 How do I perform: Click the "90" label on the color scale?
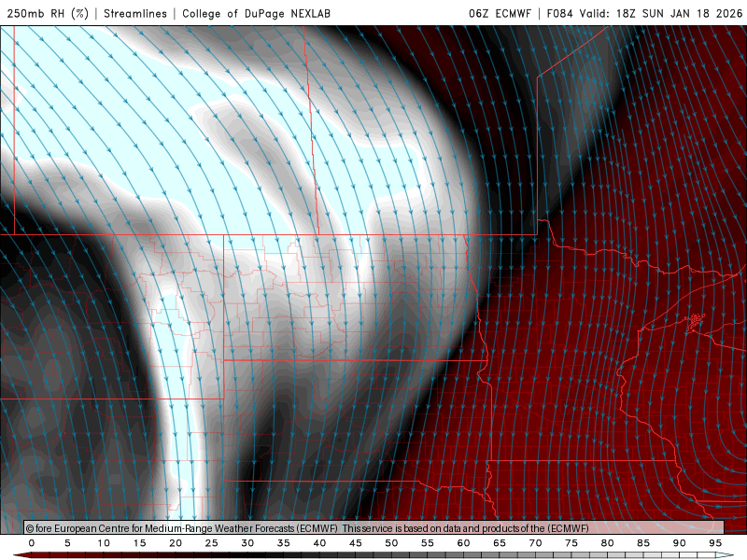[x=680, y=543]
